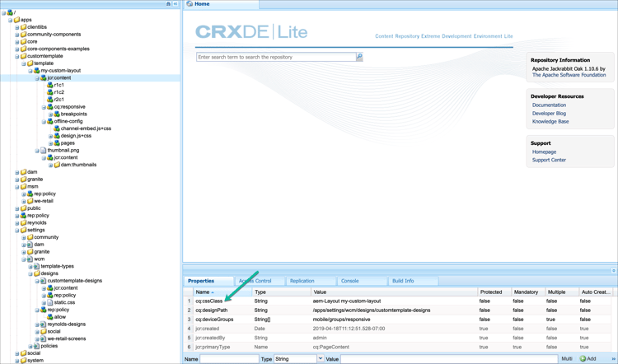Click the magnifier search icon beside the repository search box
Screen dimensions: 618x364
359,57
